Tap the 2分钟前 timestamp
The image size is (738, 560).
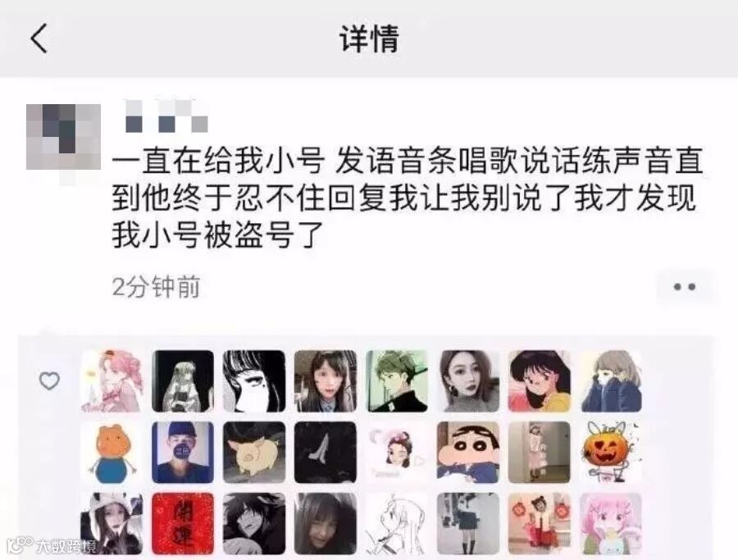157,287
